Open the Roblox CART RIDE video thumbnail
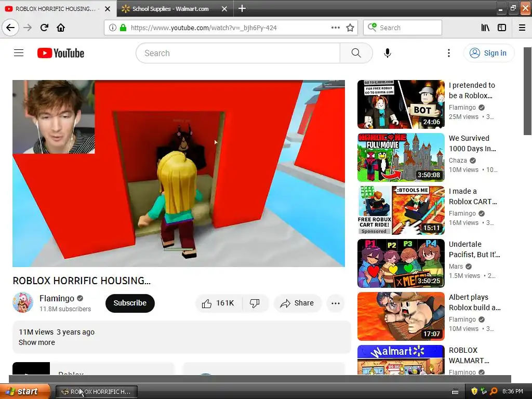 [x=401, y=210]
